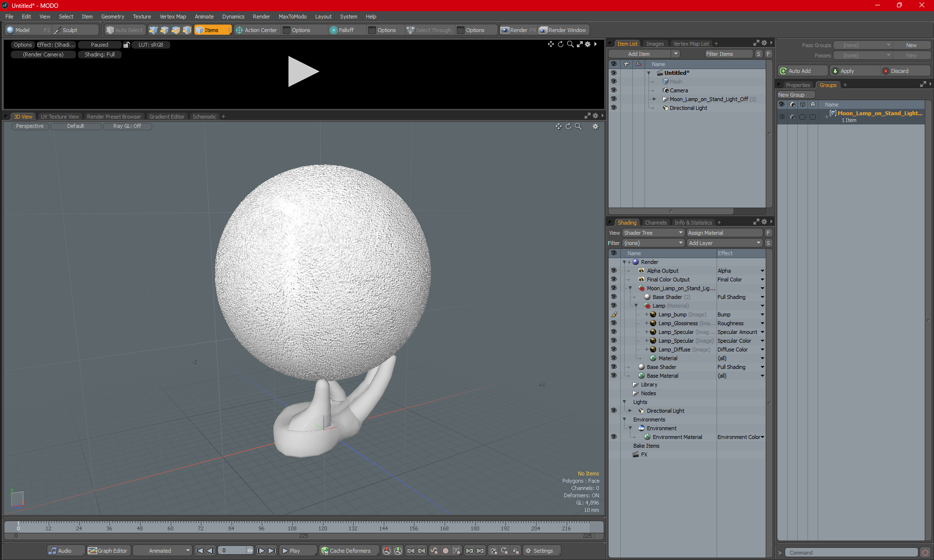934x560 pixels.
Task: Toggle the render preview lock icon
Action: [x=126, y=45]
